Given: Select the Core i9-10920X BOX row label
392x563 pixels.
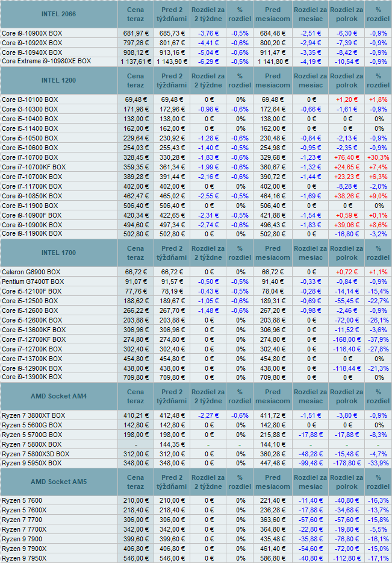Looking at the screenshot, I should [32, 43].
